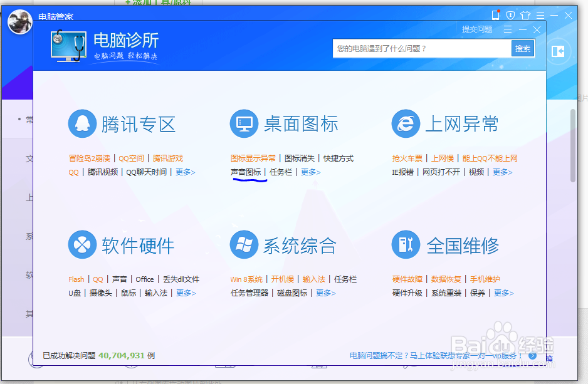The height and width of the screenshot is (384, 588).
Task: Expand 更多 under 上网异常
Action: click(503, 172)
